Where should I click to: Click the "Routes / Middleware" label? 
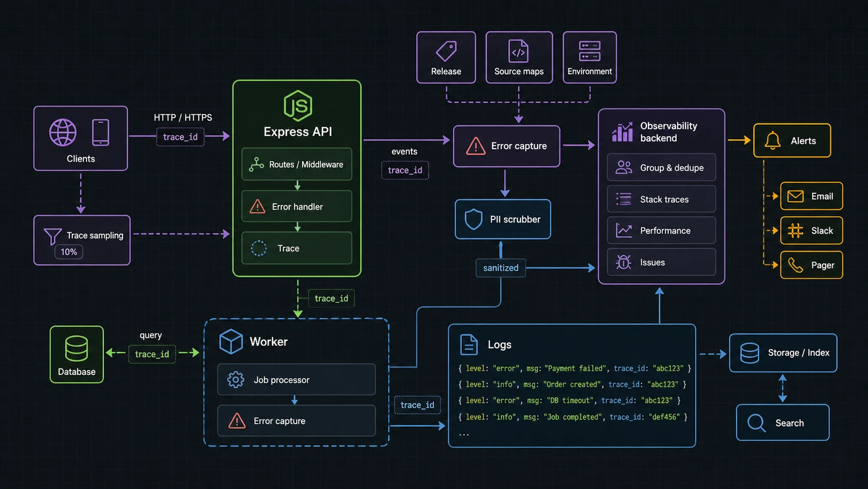306,165
